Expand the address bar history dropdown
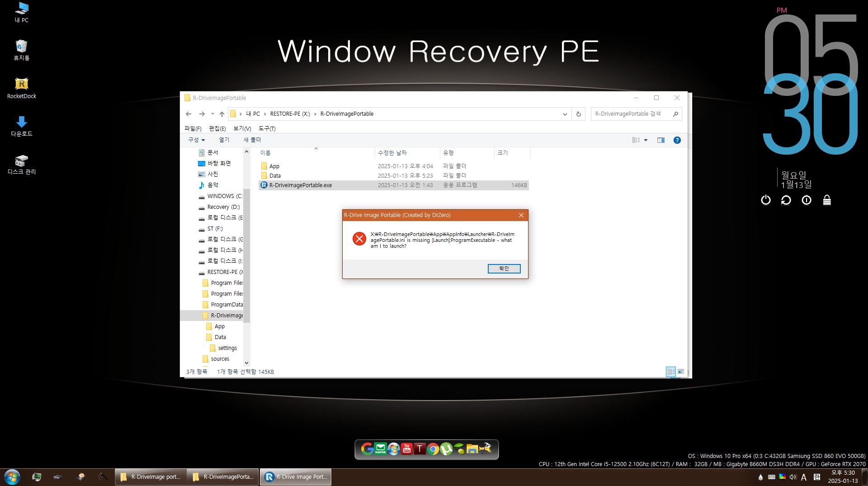Image resolution: width=868 pixels, height=486 pixels. (565, 114)
